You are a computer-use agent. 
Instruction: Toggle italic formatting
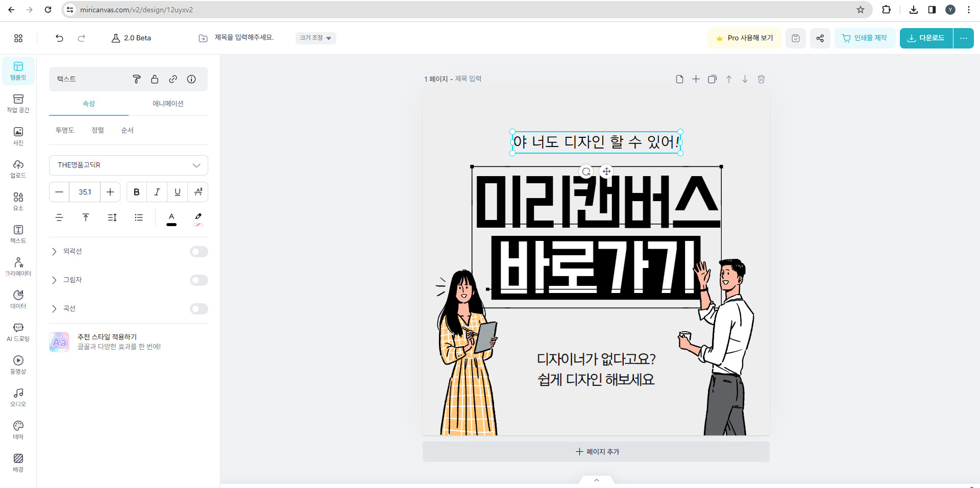tap(157, 192)
